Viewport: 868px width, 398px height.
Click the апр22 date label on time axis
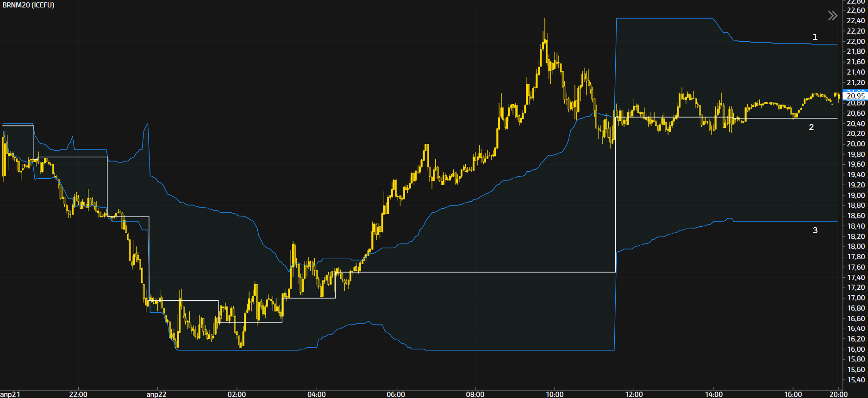[x=156, y=394]
